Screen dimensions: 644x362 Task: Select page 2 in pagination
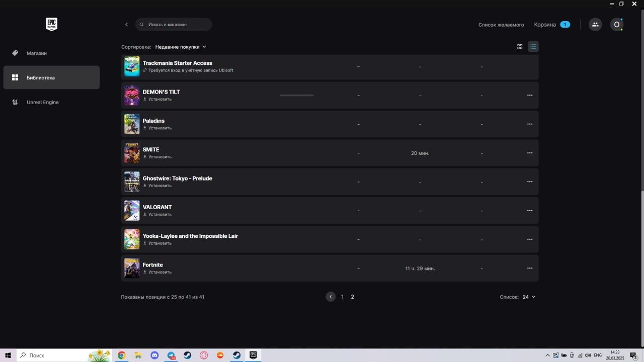click(352, 297)
